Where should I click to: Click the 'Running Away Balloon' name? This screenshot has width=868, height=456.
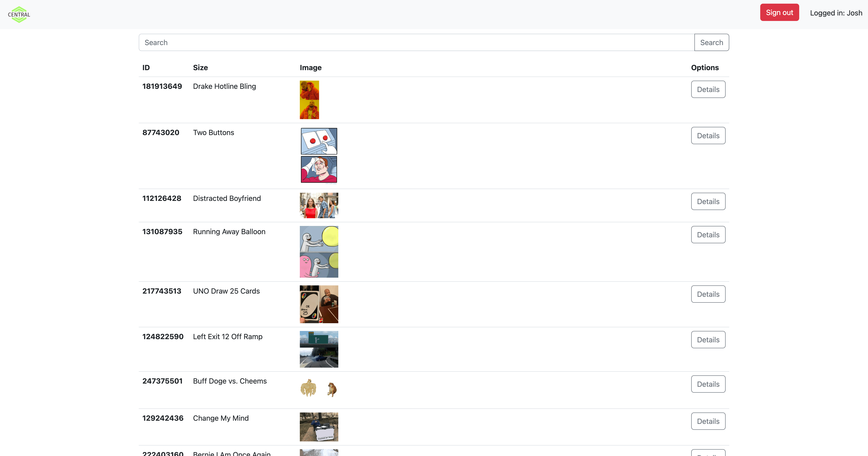point(229,232)
